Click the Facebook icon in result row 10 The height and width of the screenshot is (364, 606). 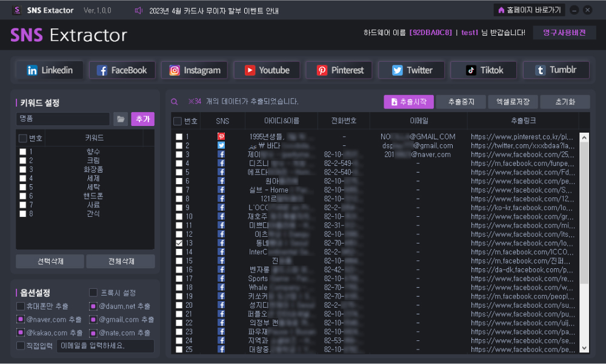(x=221, y=216)
